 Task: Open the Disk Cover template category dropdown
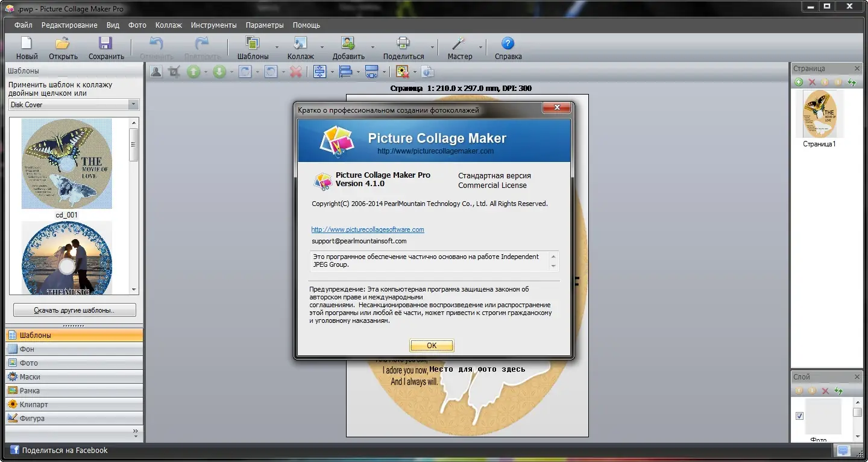tap(133, 104)
